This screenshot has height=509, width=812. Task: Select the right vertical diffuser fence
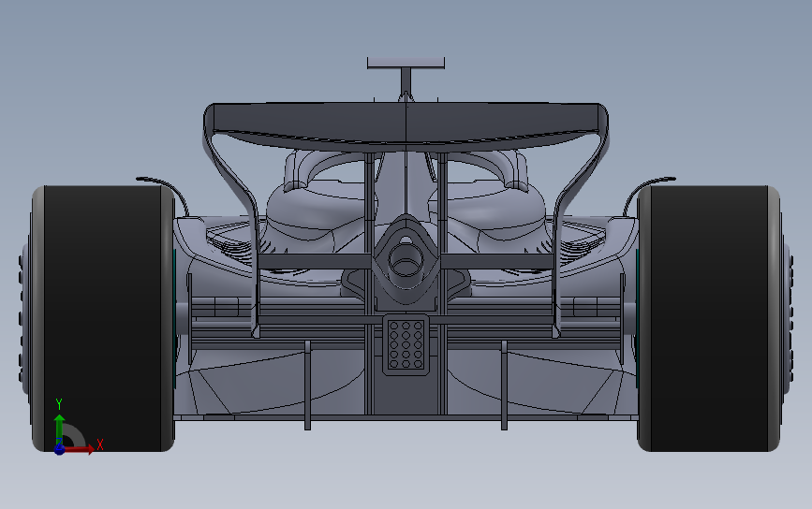pyautogui.click(x=504, y=385)
